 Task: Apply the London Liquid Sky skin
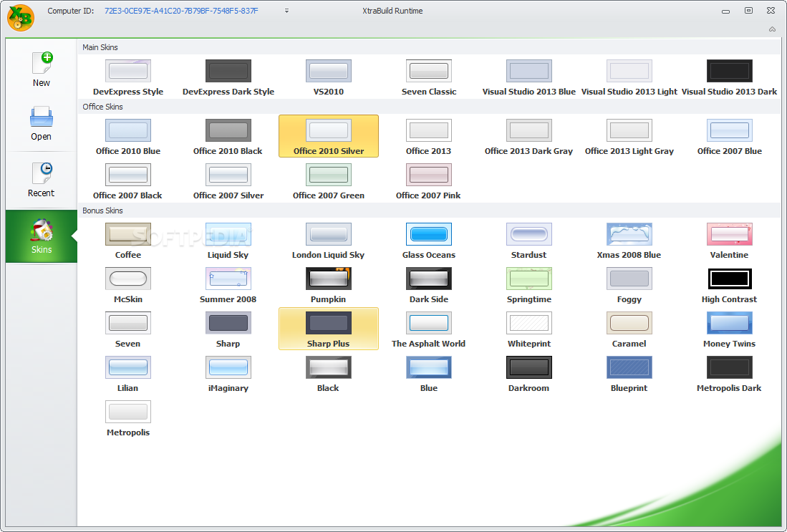329,241
